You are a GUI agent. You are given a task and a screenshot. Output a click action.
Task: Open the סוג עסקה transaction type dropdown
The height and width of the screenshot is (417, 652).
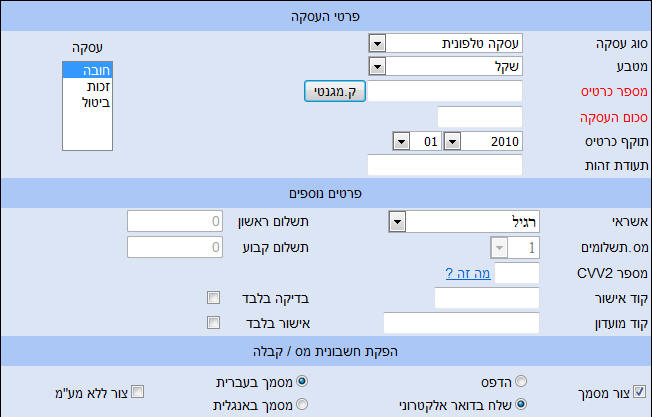[x=378, y=44]
